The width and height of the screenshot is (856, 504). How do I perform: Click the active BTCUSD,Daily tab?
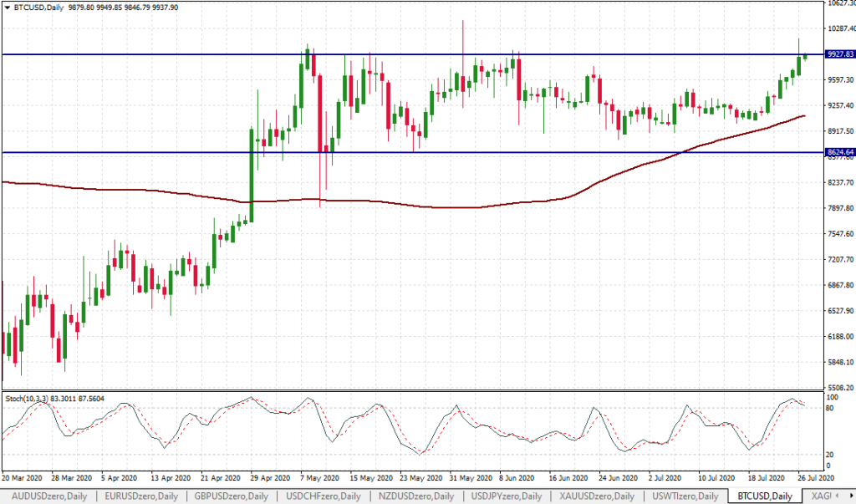point(761,496)
